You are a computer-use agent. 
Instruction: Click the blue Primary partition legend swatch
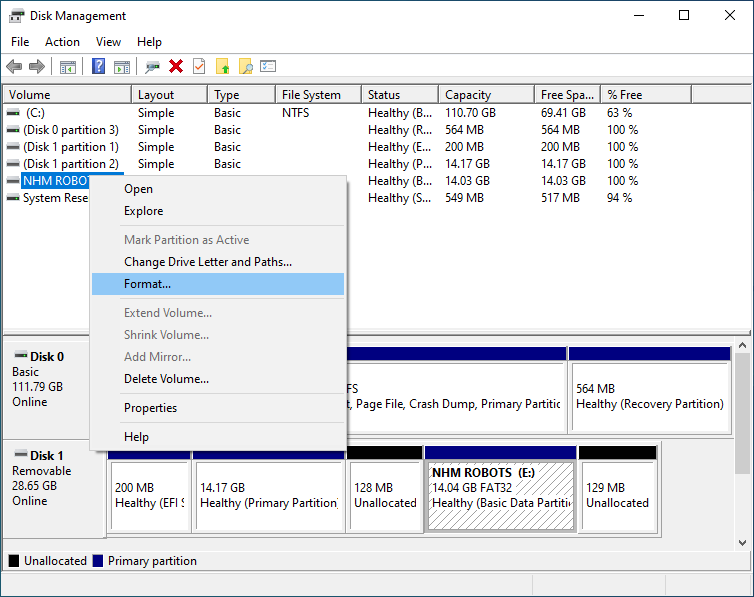point(98,561)
